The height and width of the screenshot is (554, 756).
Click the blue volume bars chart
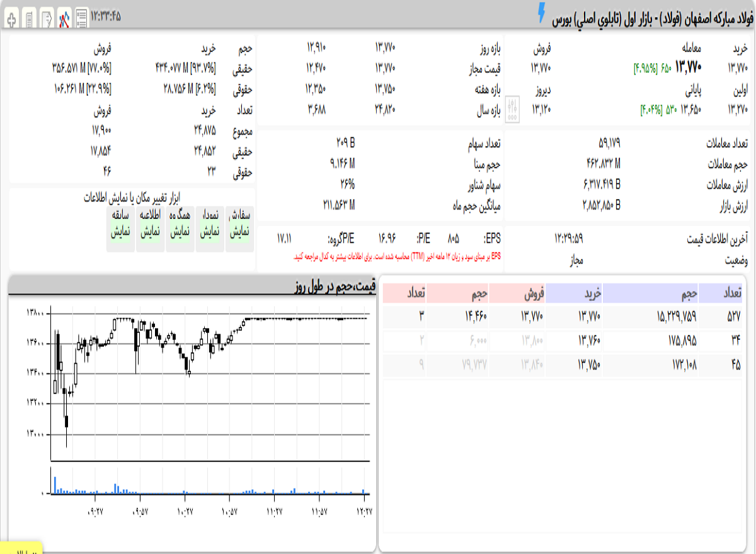pyautogui.click(x=209, y=482)
